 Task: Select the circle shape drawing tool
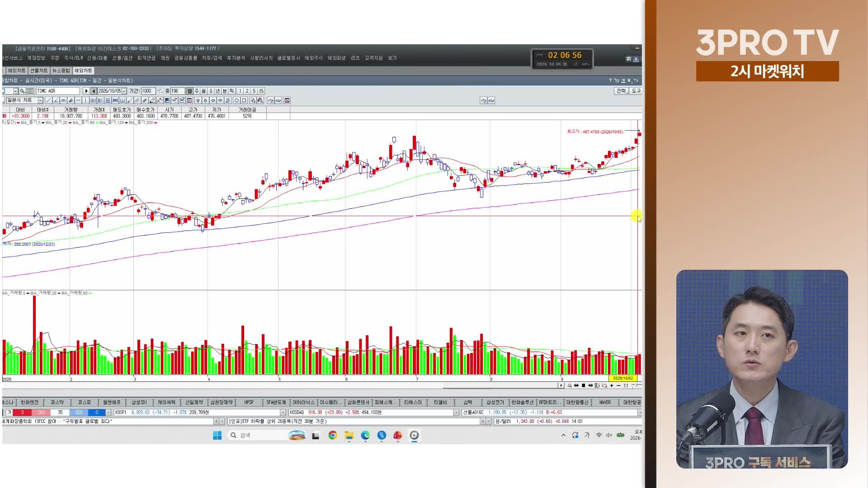pyautogui.click(x=236, y=100)
